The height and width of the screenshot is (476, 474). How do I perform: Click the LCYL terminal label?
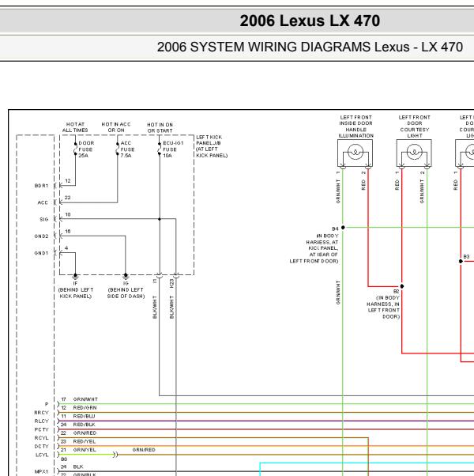42,455
